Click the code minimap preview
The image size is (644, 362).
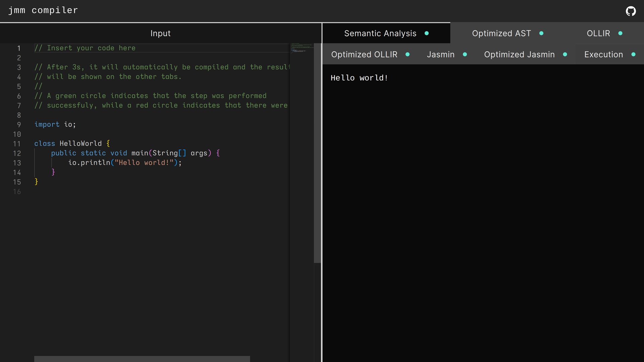(302, 48)
